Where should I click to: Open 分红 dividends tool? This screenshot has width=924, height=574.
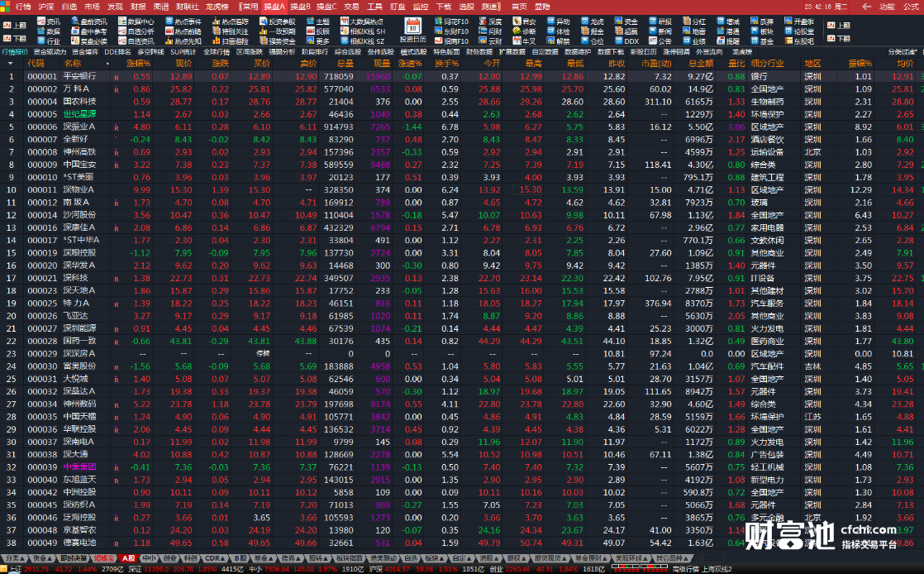pos(694,22)
